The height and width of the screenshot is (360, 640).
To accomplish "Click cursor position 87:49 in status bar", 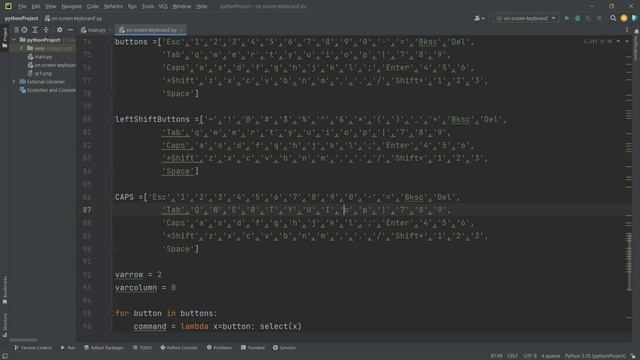I will click(x=496, y=356).
